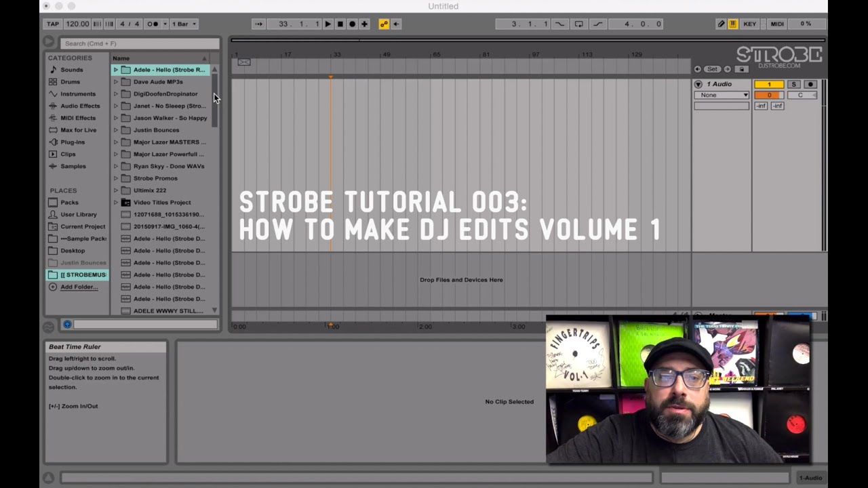Click the Stop button
This screenshot has height=488, width=868.
[340, 24]
